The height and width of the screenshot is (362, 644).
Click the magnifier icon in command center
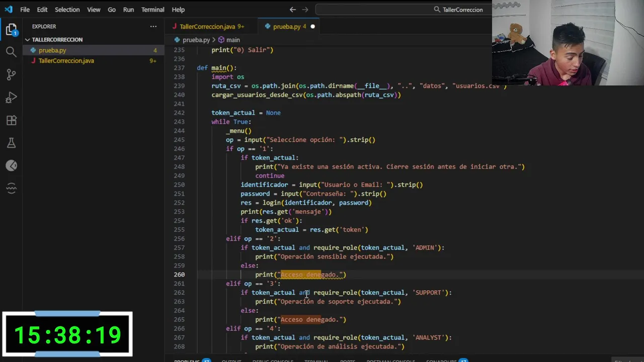[437, 10]
